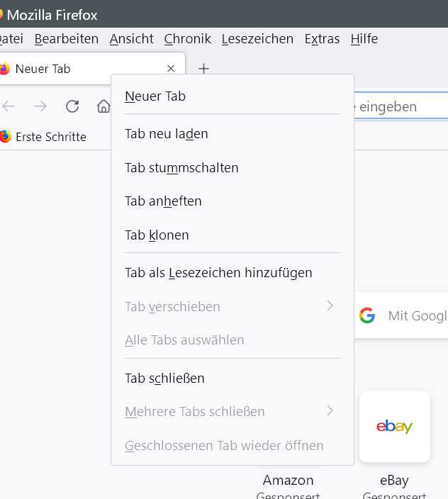Select Tab stummschalten option
The image size is (448, 499).
coord(181,168)
